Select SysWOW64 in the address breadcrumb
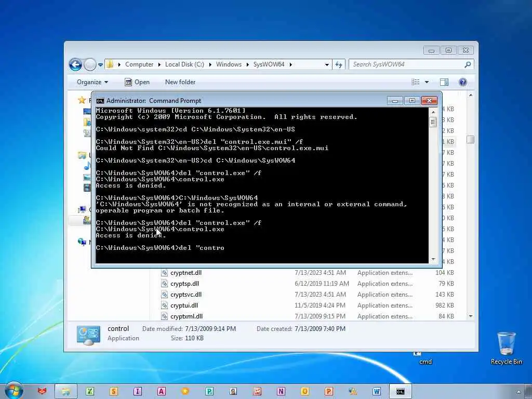 click(x=269, y=64)
